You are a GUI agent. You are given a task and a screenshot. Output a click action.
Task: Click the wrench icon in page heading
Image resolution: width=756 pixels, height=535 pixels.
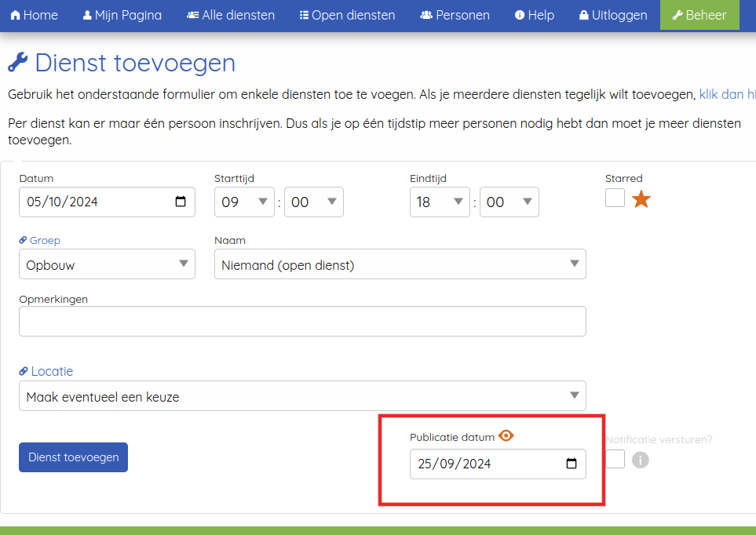coord(18,63)
